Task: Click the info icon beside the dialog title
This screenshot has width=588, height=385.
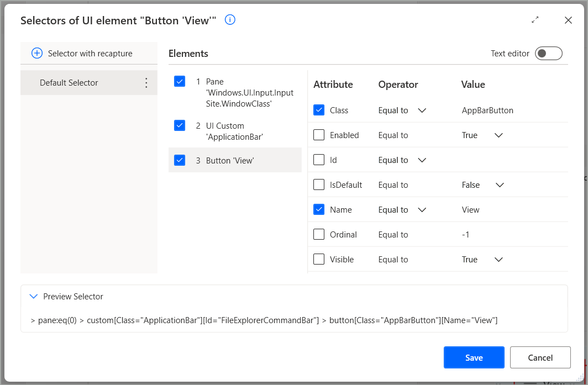Action: point(230,20)
